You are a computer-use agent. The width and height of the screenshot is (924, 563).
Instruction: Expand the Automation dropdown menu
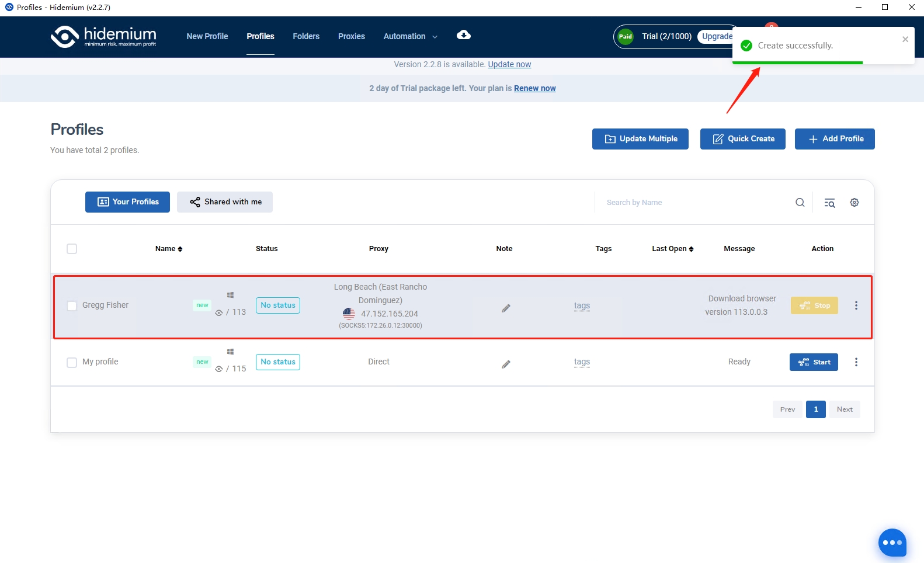[x=410, y=36]
